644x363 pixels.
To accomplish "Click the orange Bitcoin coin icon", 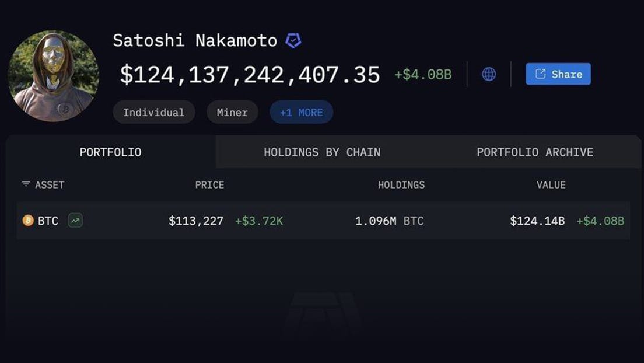I will 28,221.
